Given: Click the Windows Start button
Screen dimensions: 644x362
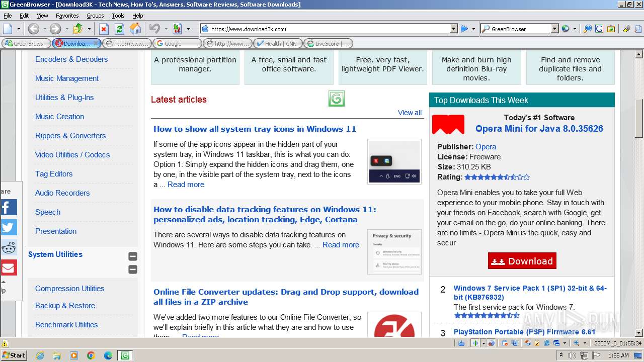Looking at the screenshot, I should (x=14, y=355).
